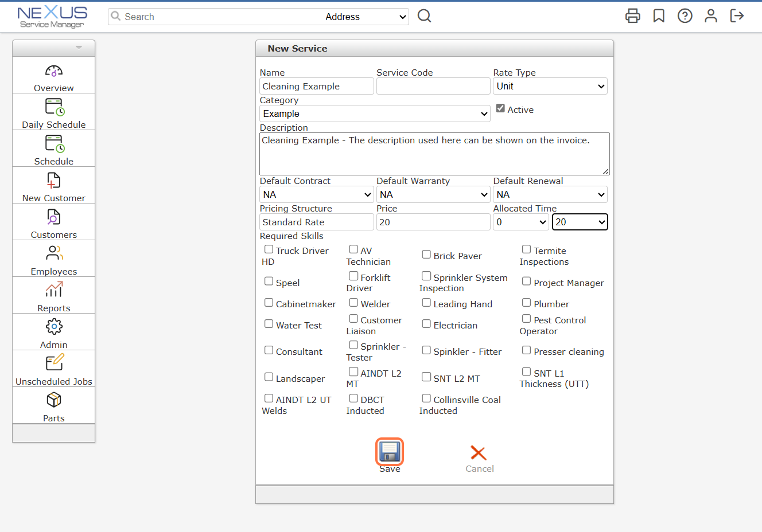Check the Consultant skill
The image size is (762, 532).
(269, 350)
